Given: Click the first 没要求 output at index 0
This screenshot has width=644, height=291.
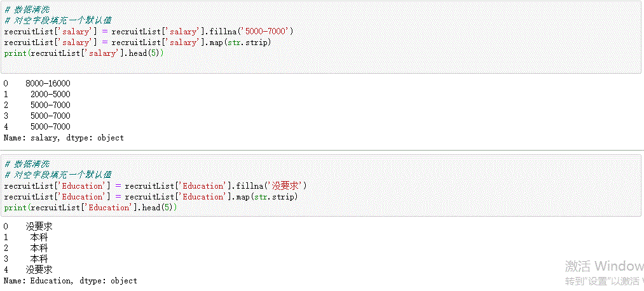Looking at the screenshot, I should click(39, 226).
